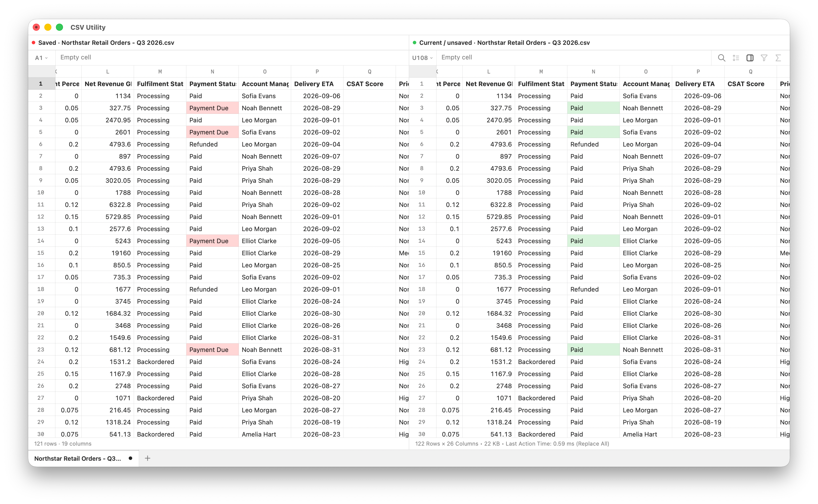Open the filter funnel icon

click(x=764, y=58)
